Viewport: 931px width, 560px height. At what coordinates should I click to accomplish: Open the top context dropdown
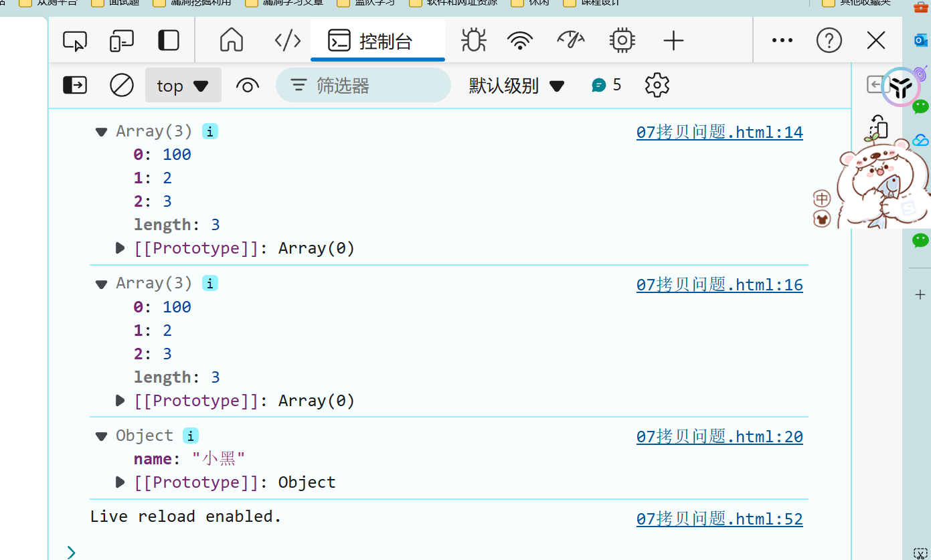click(x=183, y=86)
